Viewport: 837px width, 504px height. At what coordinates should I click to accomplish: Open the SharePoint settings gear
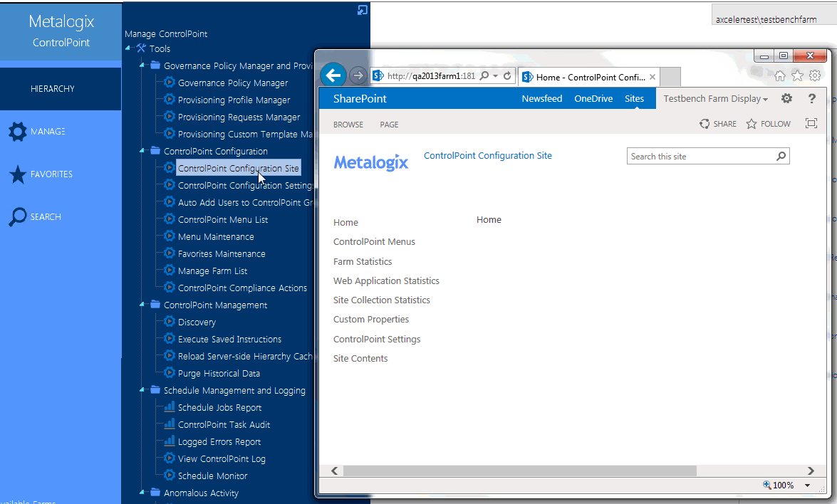click(786, 98)
